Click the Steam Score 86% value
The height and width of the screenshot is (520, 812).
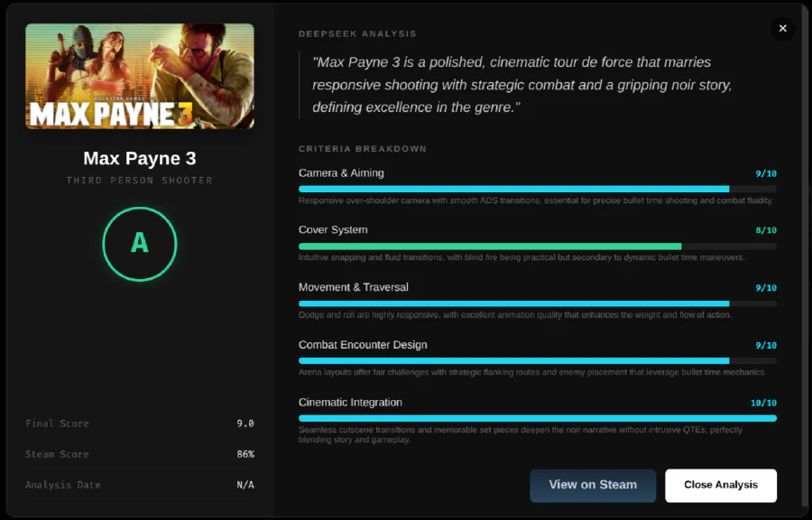[x=244, y=454]
